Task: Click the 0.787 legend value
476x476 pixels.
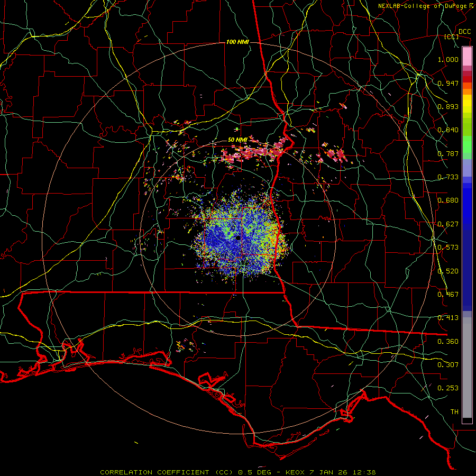Action: (x=448, y=153)
